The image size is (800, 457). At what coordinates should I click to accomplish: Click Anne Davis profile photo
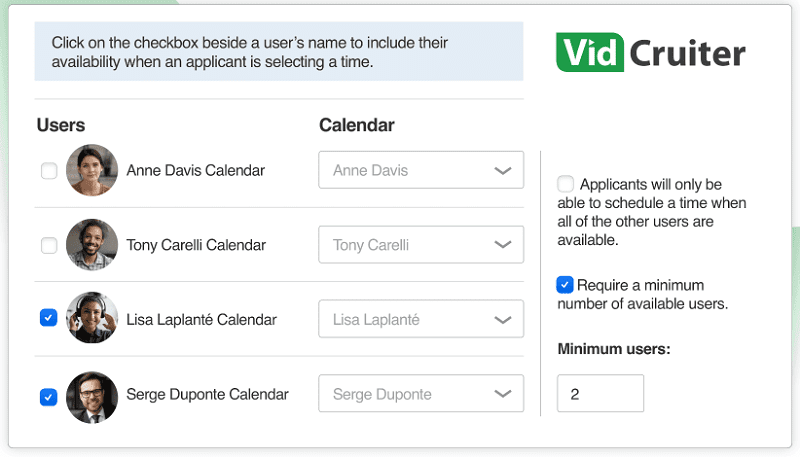[92, 170]
